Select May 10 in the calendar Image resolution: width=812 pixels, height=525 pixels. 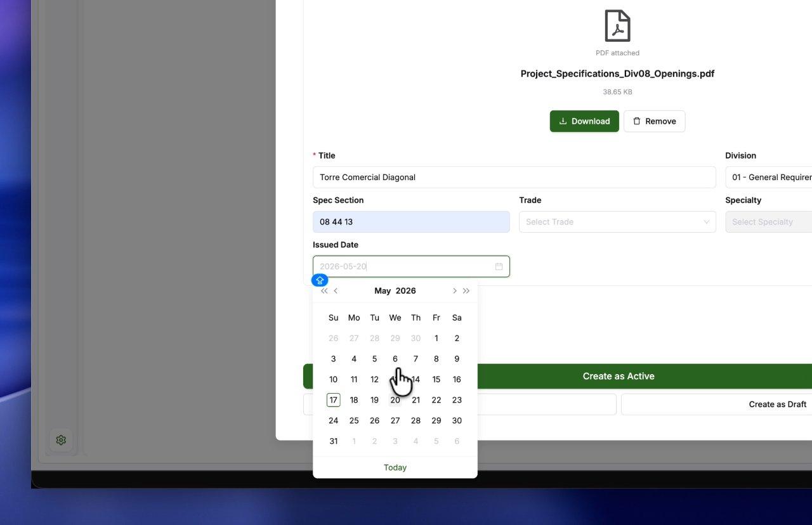(x=334, y=380)
